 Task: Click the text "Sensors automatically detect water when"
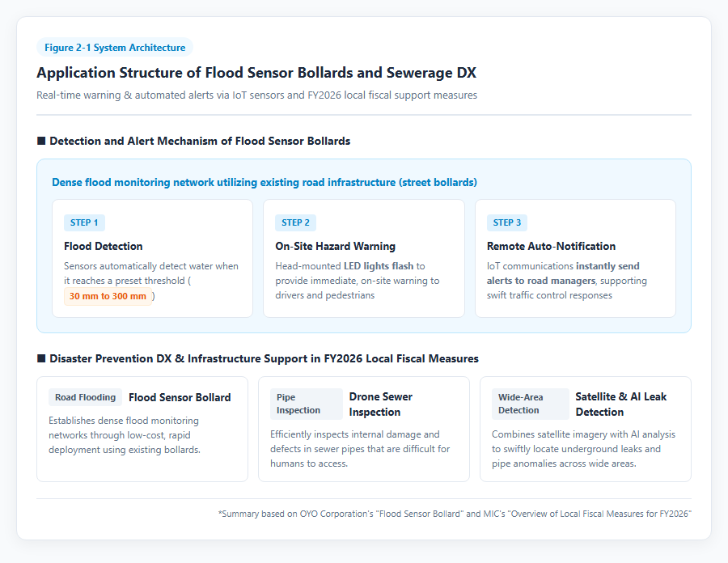[x=151, y=266]
